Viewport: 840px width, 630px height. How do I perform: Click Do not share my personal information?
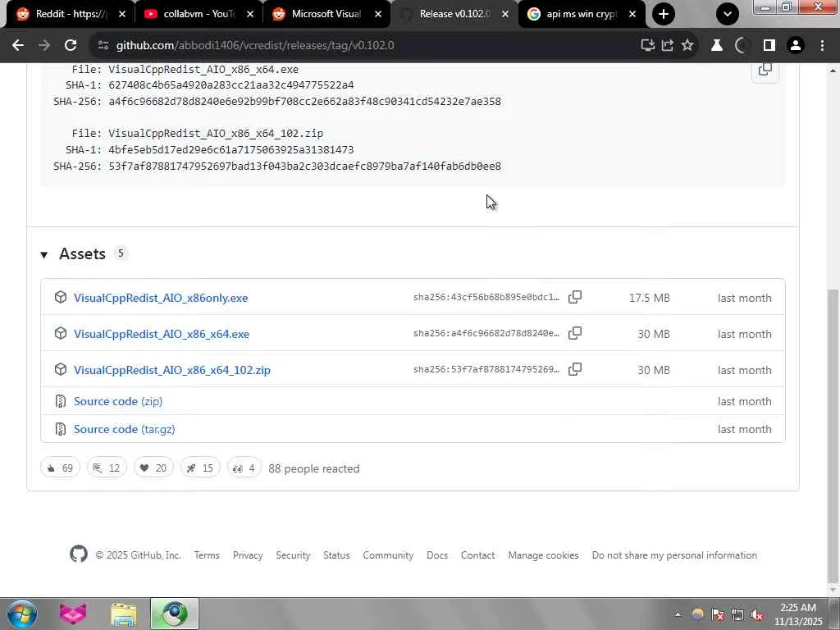click(674, 555)
